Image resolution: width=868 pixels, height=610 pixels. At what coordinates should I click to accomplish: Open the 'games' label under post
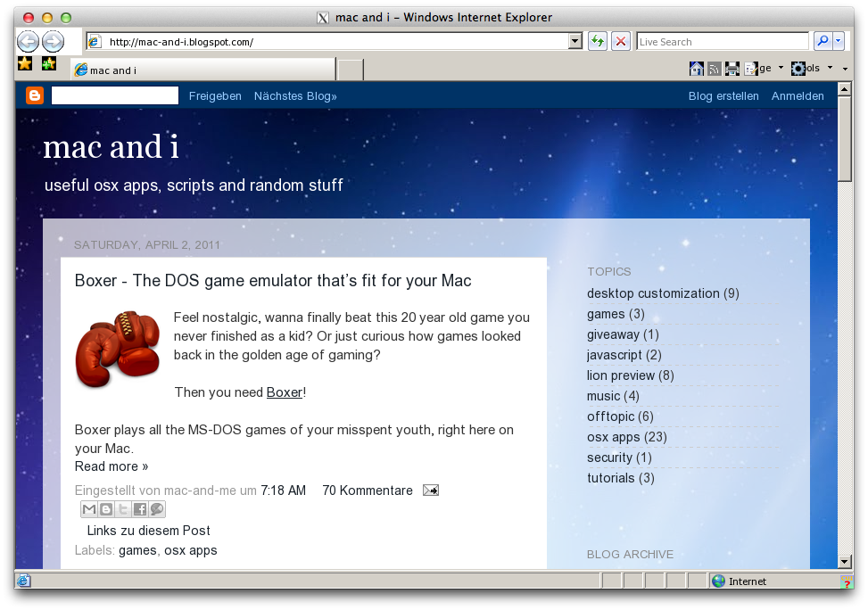(137, 550)
